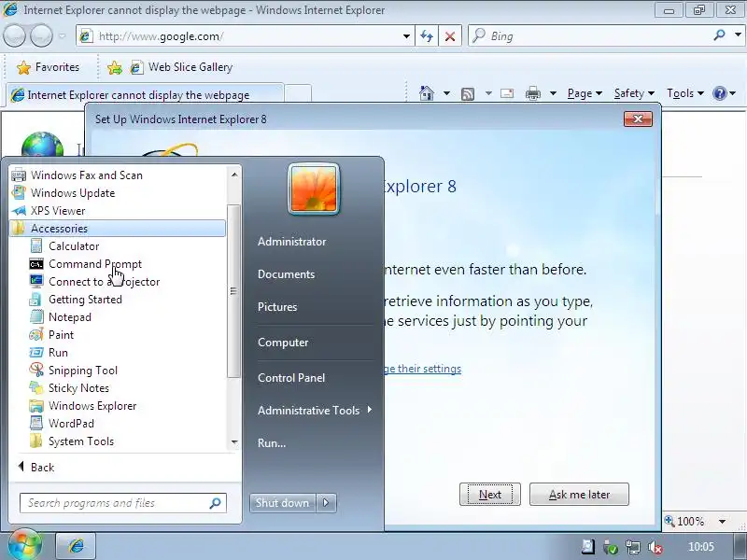Open Control Panel from Start menu
The height and width of the screenshot is (560, 747).
(291, 378)
